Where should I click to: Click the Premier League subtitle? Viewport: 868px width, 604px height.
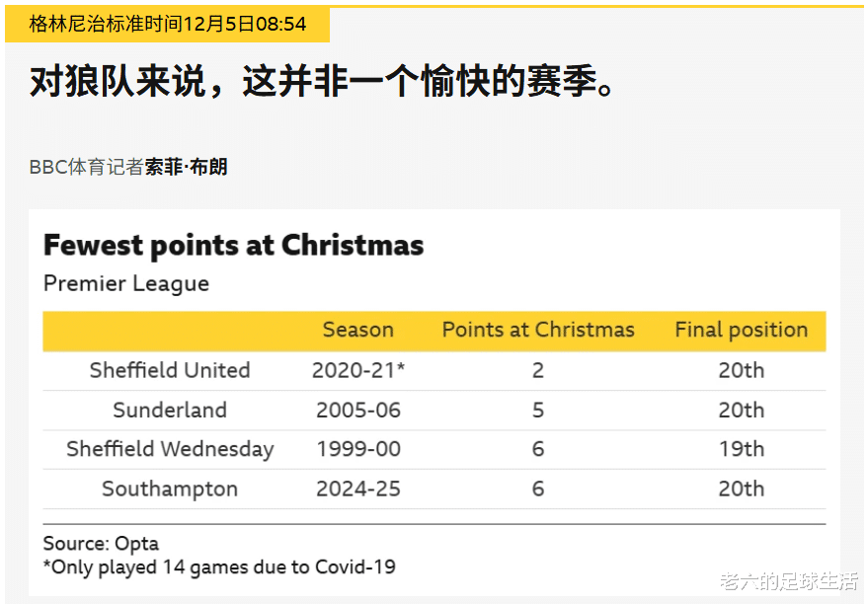pos(126,283)
